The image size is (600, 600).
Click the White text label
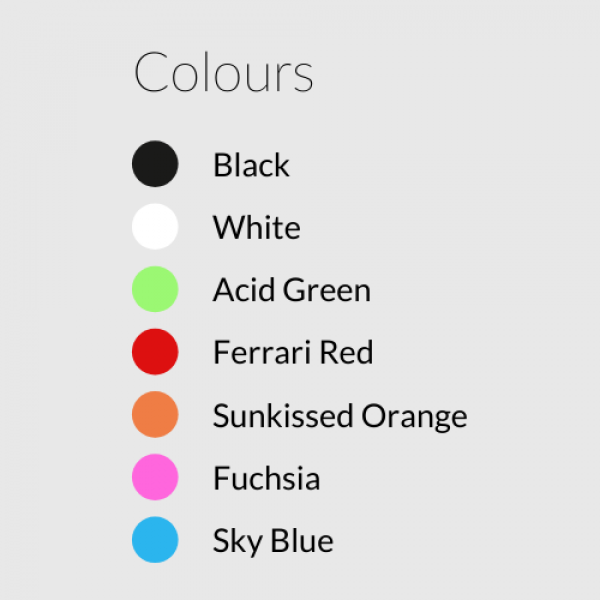pos(256,227)
